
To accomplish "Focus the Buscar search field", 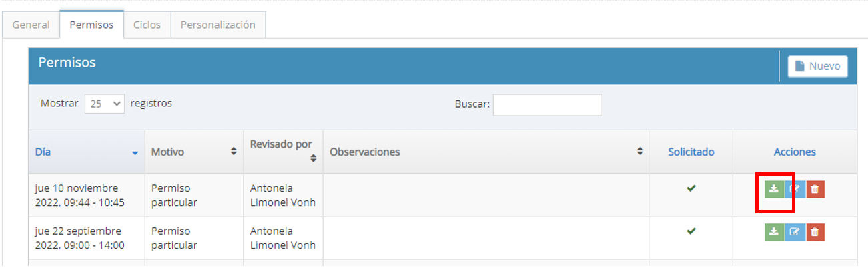I will [x=547, y=104].
